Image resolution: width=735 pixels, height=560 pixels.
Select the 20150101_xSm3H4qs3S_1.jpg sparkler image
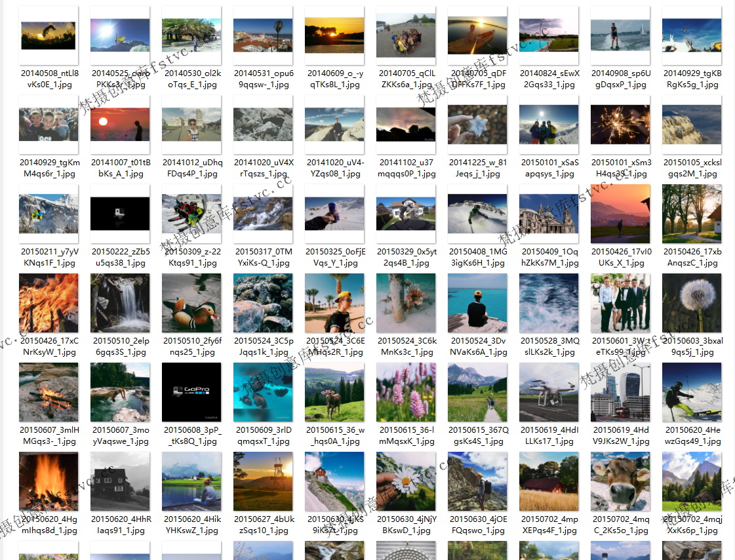point(620,125)
